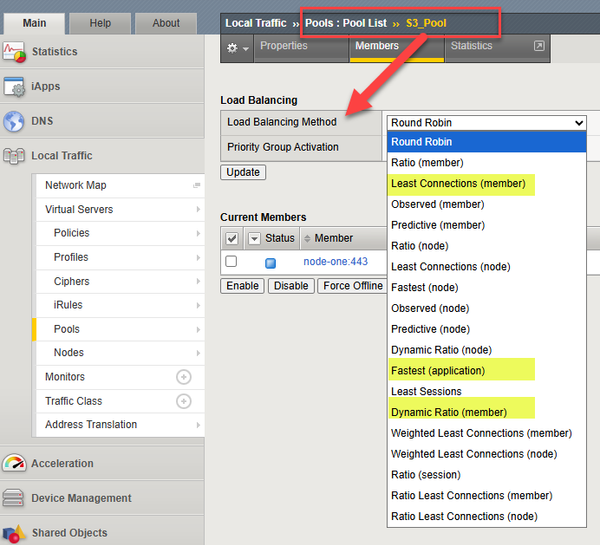600x545 pixels.
Task: Choose Fastest (node) option
Action: 486,287
